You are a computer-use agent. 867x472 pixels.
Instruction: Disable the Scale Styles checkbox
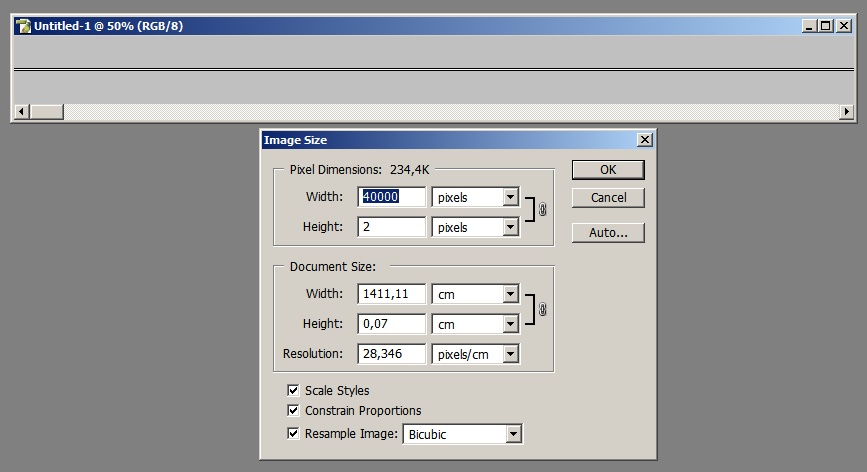pyautogui.click(x=293, y=390)
